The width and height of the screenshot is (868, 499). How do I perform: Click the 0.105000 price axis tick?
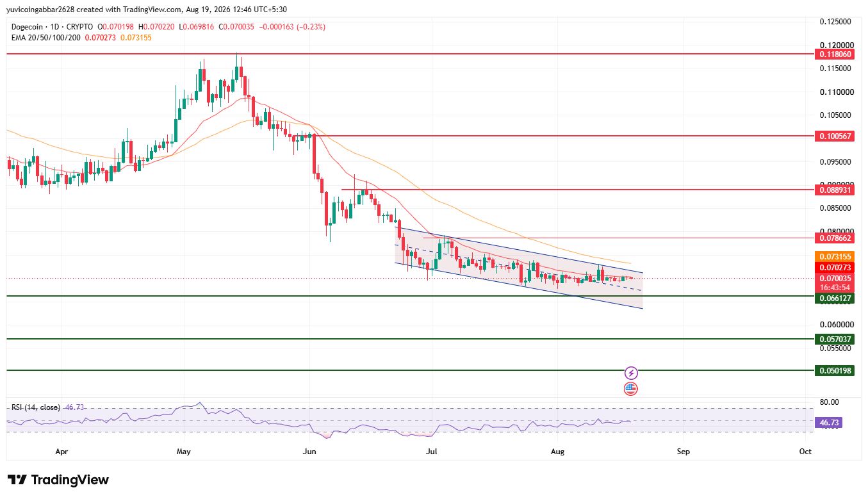click(836, 115)
